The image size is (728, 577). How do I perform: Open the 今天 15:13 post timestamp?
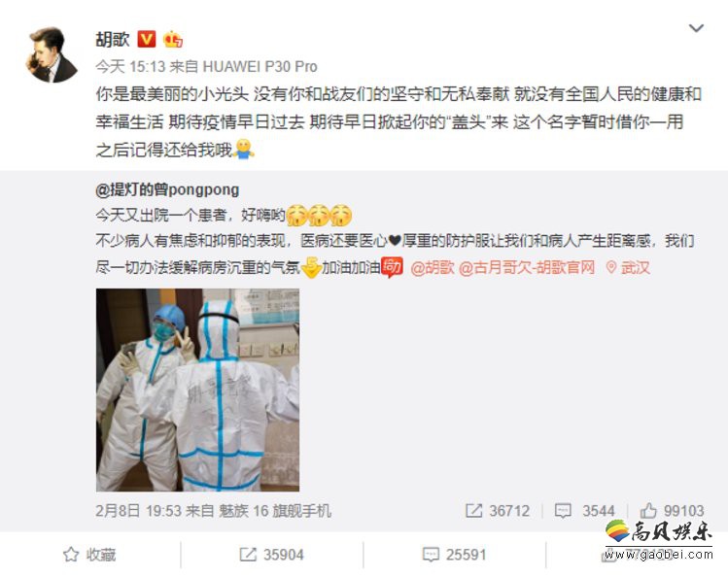130,67
